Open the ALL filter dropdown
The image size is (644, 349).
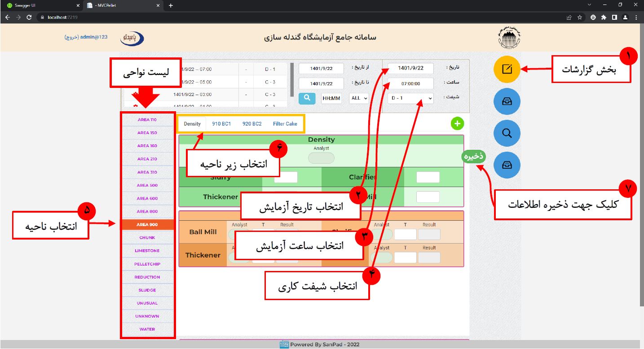pyautogui.click(x=358, y=98)
